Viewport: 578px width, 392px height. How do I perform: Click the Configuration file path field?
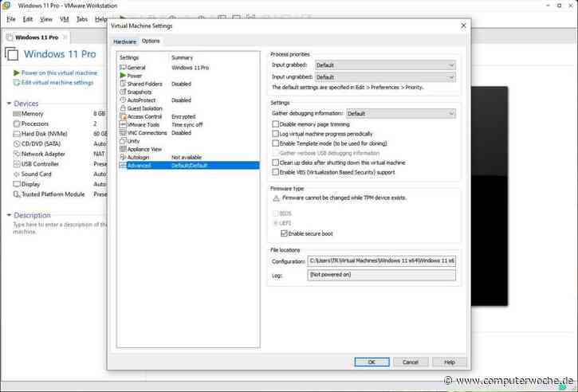382,261
